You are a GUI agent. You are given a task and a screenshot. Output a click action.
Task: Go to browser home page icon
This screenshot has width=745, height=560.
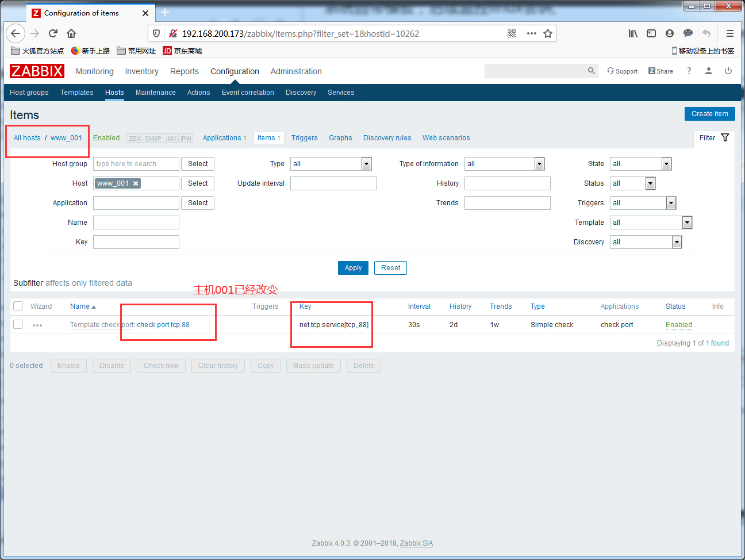click(x=71, y=33)
